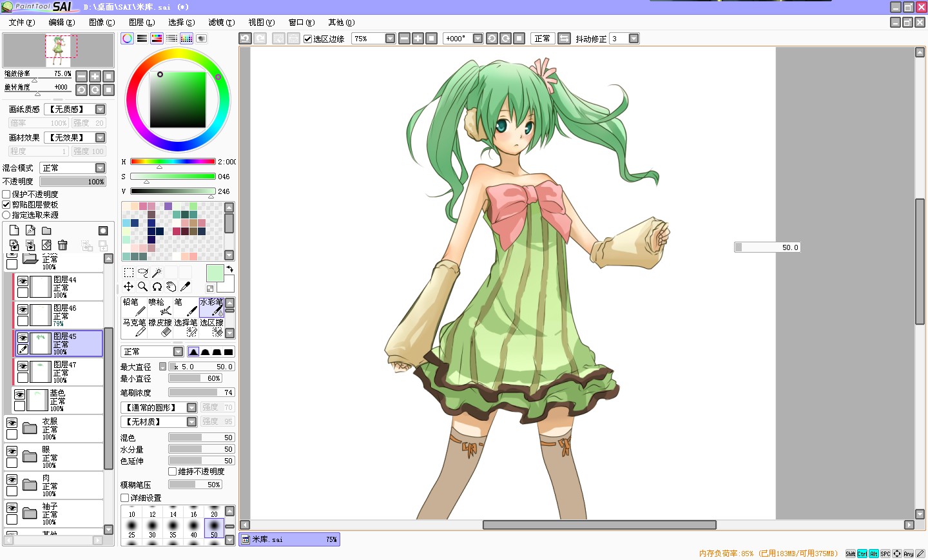Screen dimensions: 928x560
Task: Open the 文件 menu
Action: pos(22,23)
